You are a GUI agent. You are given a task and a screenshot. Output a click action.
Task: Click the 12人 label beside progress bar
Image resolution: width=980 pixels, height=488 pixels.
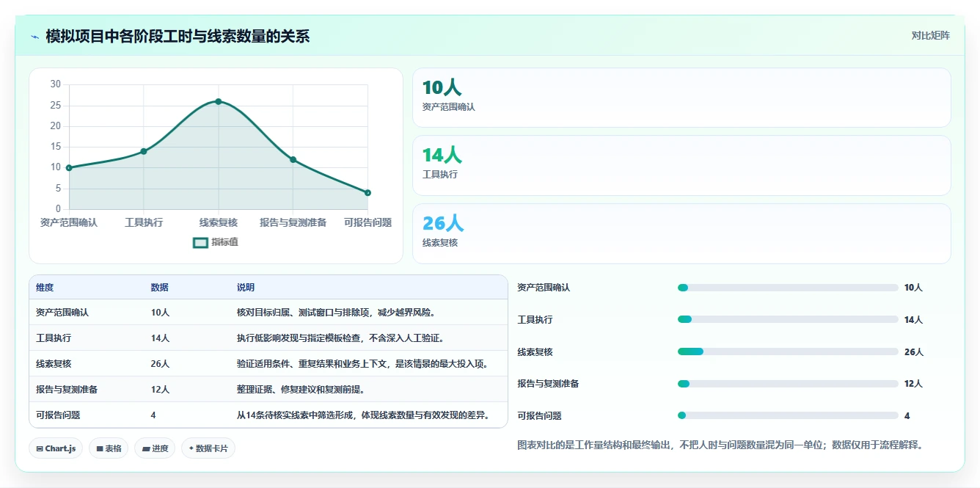[x=914, y=384]
